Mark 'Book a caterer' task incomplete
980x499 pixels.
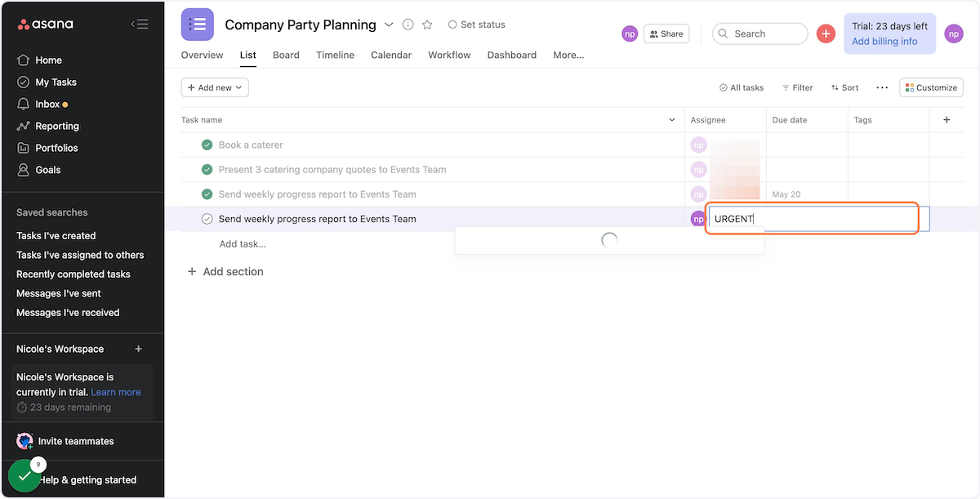pos(207,145)
